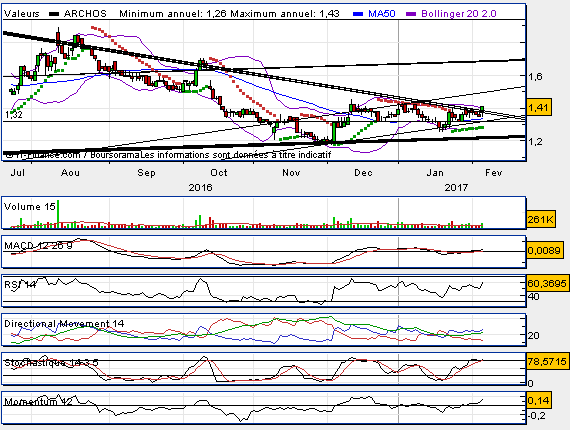
Task: Click the Boursorama information disclaimer text
Action: tap(168, 155)
